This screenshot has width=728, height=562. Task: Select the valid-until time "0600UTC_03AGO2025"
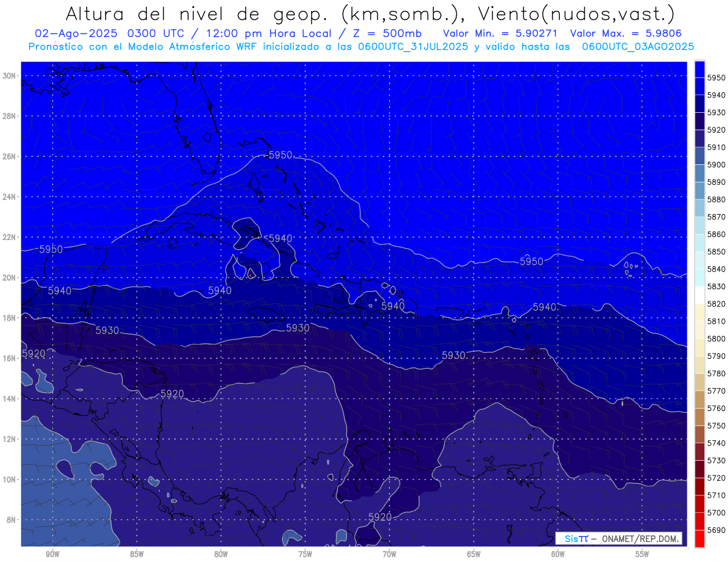click(638, 47)
